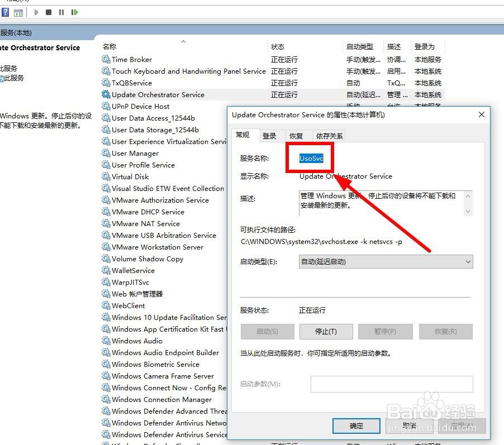Open the 启动类型 startup type dropdown

pos(386,261)
